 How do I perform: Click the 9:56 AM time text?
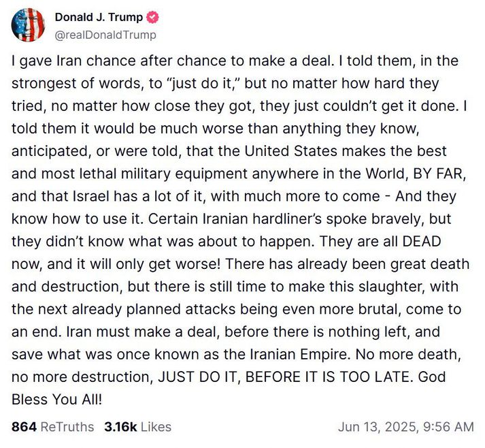pyautogui.click(x=448, y=428)
